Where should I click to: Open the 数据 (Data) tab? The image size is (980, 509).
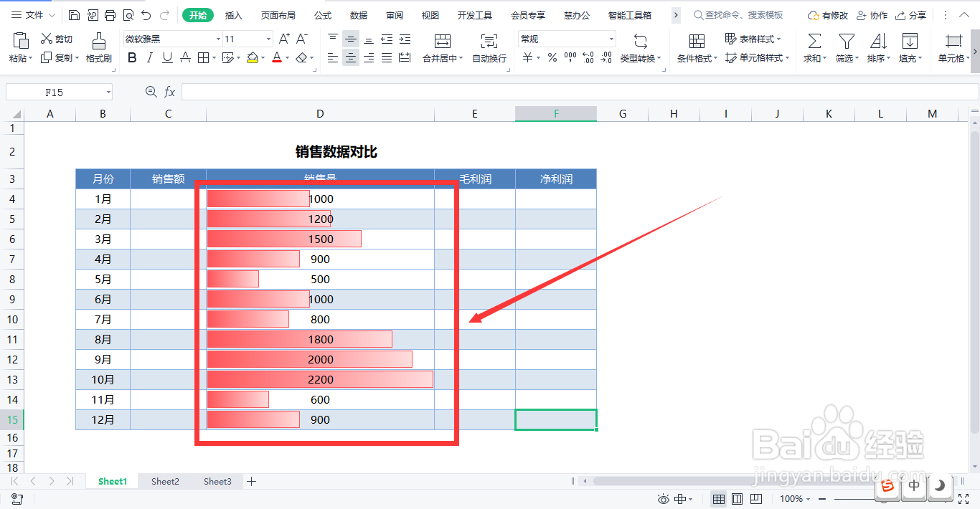click(x=359, y=15)
